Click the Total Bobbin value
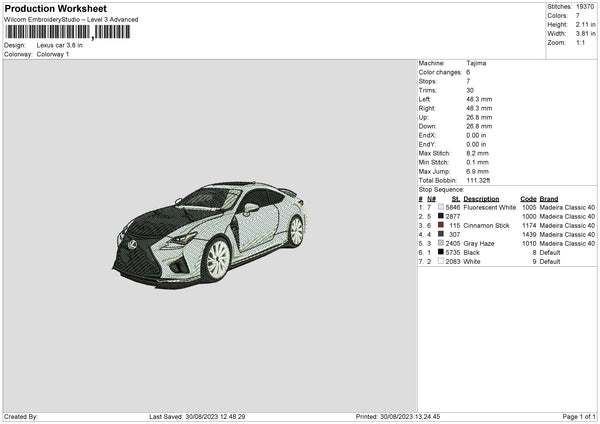This screenshot has height=424, width=600. click(x=480, y=180)
